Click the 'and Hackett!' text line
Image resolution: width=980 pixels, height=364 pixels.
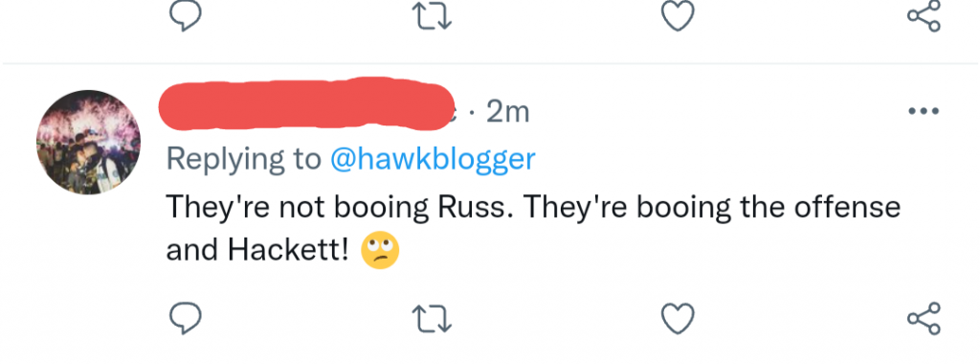256,250
